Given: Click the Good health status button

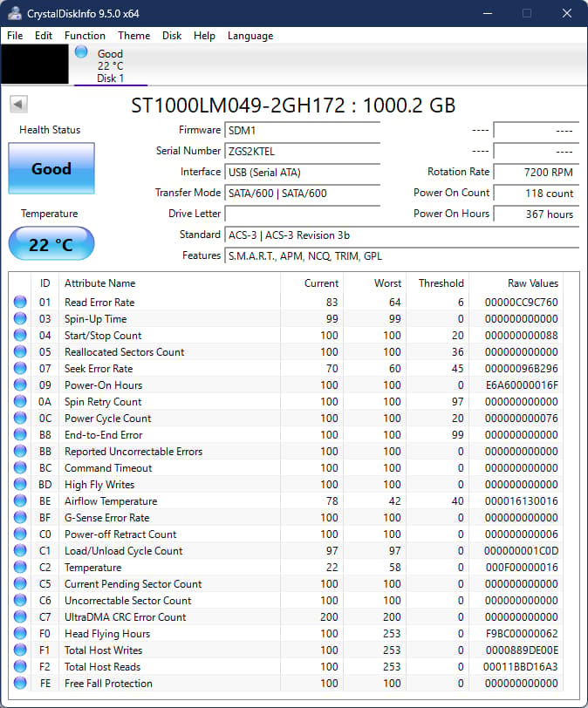Looking at the screenshot, I should click(x=51, y=168).
